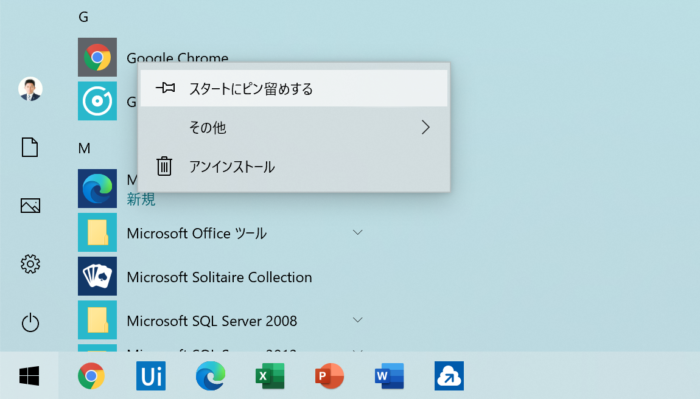
Task: Click the 新規 label under Edge
Action: (141, 199)
